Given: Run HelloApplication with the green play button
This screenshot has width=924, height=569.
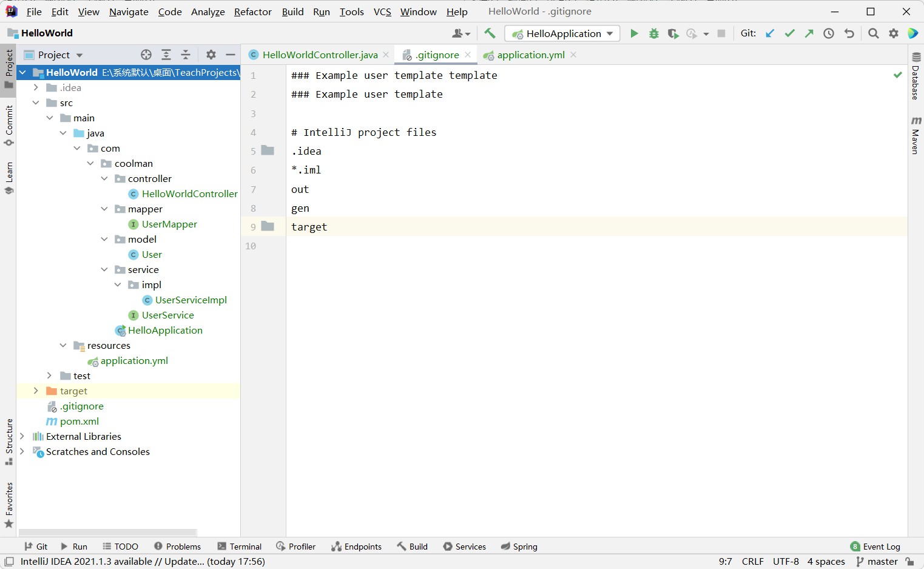Looking at the screenshot, I should [634, 33].
